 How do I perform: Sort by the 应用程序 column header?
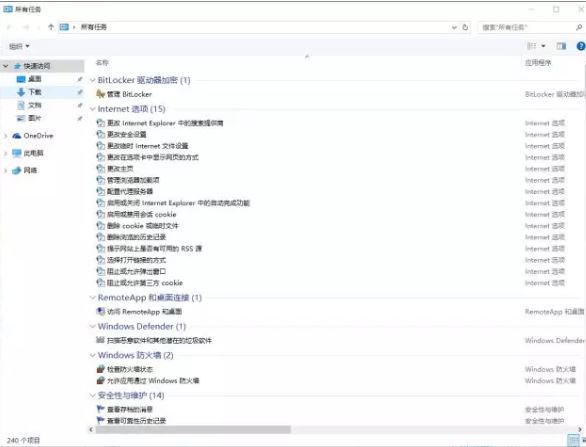click(x=538, y=62)
